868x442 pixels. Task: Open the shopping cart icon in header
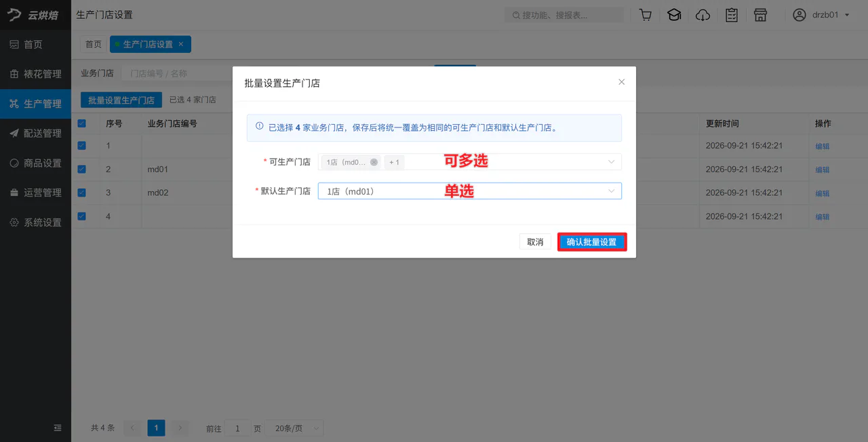point(646,15)
